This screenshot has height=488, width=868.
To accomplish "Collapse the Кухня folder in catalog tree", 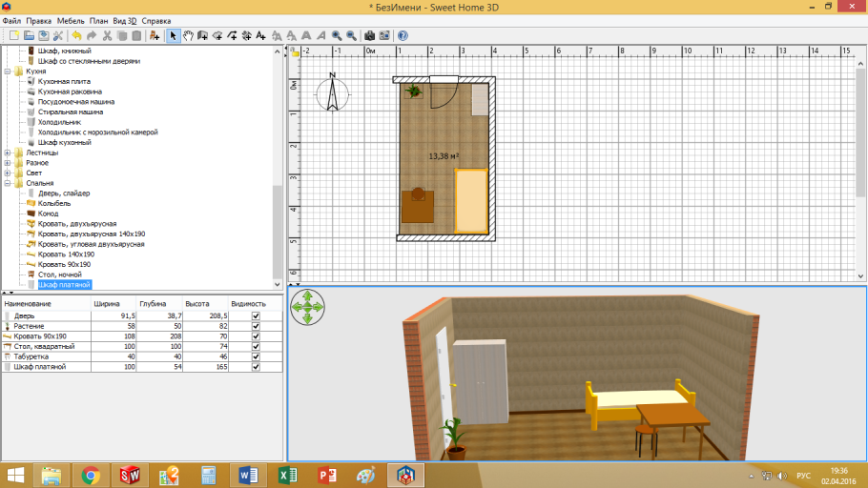I will click(x=8, y=71).
